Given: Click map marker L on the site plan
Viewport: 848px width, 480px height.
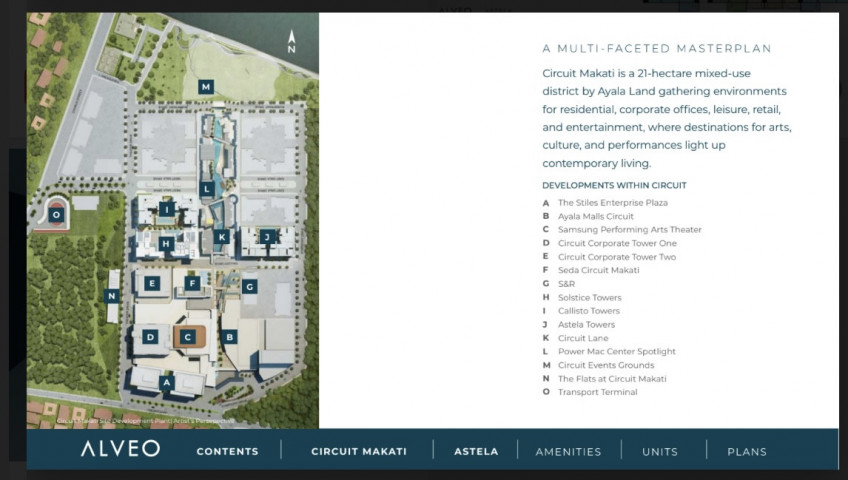Looking at the screenshot, I should point(207,189).
